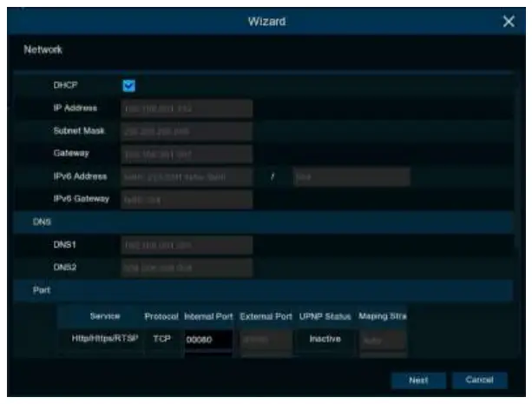Uncheck the DHCP checkbox
The height and width of the screenshot is (404, 532).
[x=129, y=86]
